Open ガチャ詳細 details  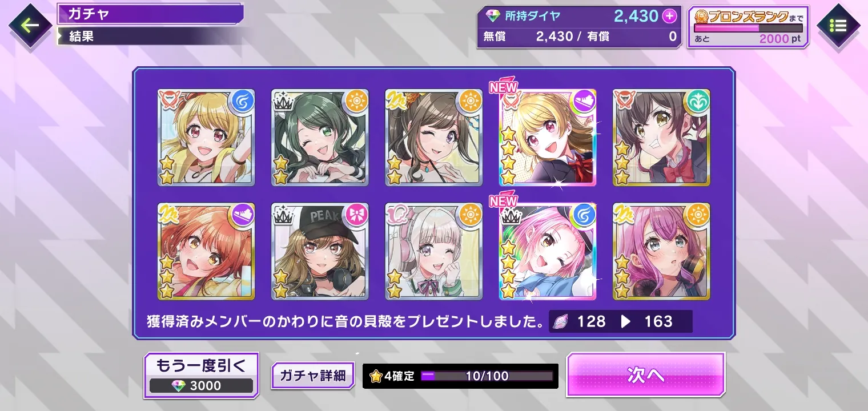click(x=312, y=376)
